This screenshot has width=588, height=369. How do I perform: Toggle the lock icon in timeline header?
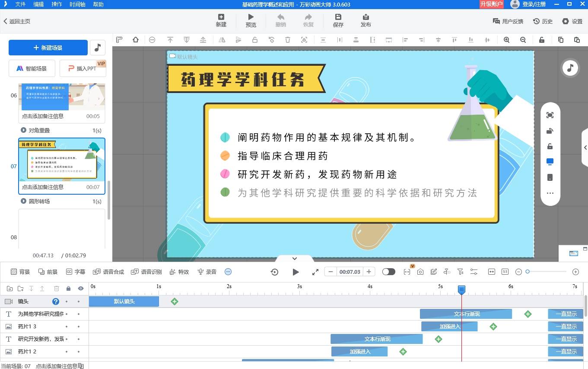pos(68,289)
